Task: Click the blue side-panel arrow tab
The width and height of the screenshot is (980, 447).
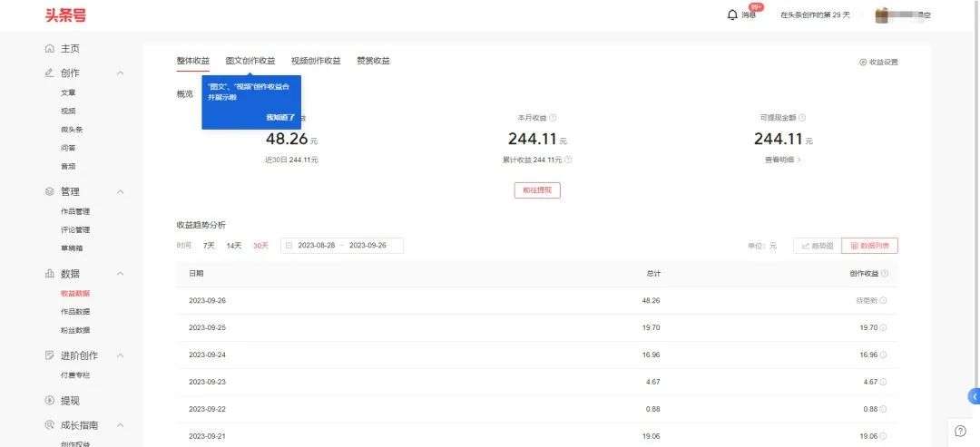Action: click(974, 396)
